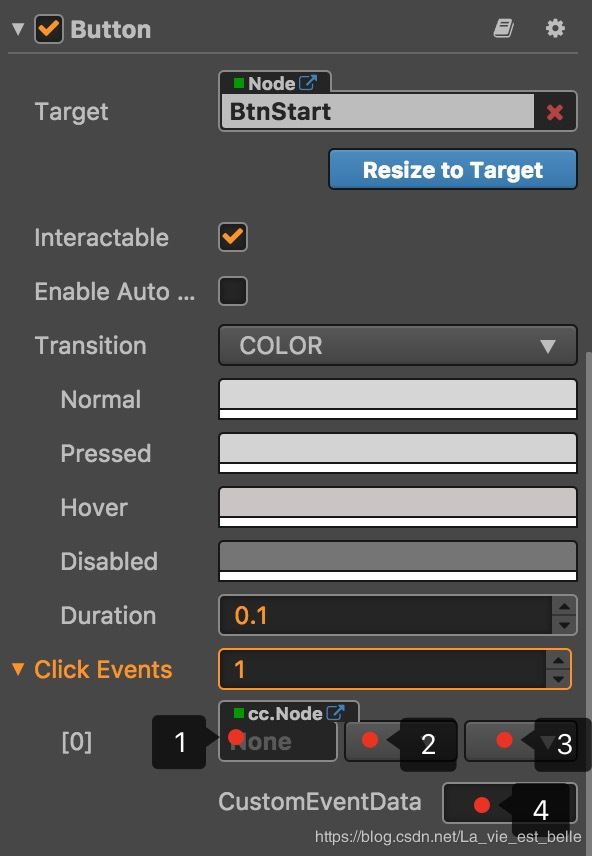Open the Disabled color swatch
592x856 pixels.
coord(398,561)
